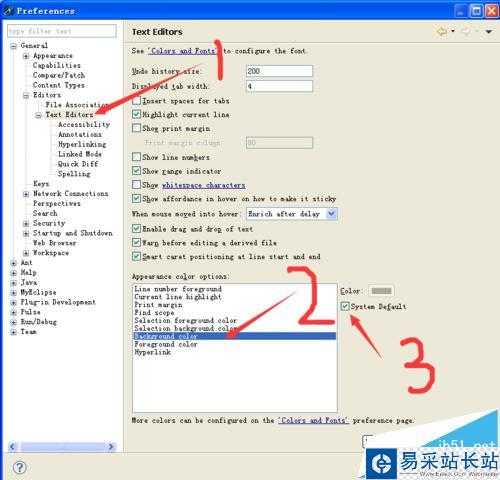Expand the Java tree node
500x480 pixels.
click(13, 283)
